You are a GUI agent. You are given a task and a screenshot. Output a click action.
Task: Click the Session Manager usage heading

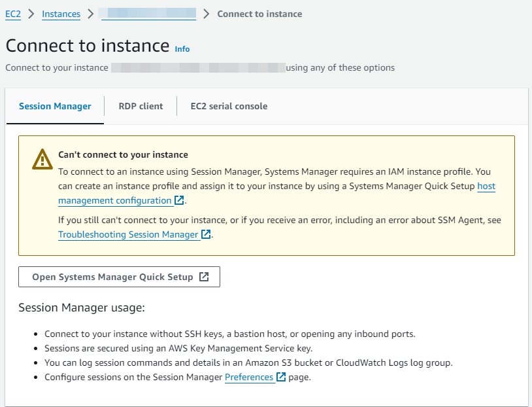click(81, 308)
